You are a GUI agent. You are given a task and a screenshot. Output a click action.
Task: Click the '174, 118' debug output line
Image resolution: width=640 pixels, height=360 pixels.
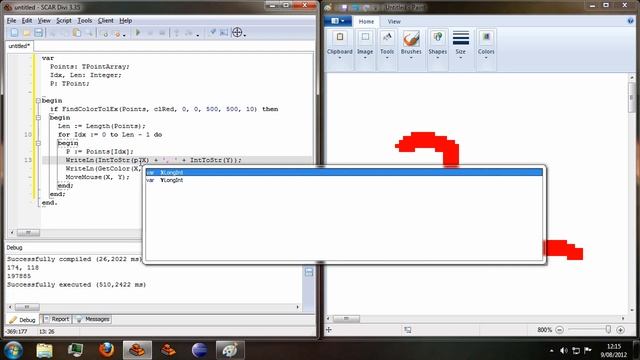click(x=23, y=268)
